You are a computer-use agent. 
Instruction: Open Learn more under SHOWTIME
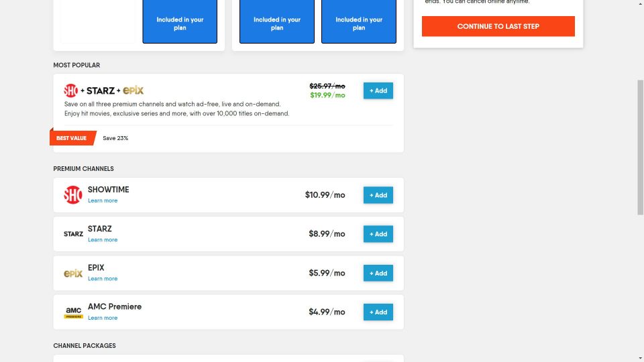[x=103, y=201]
